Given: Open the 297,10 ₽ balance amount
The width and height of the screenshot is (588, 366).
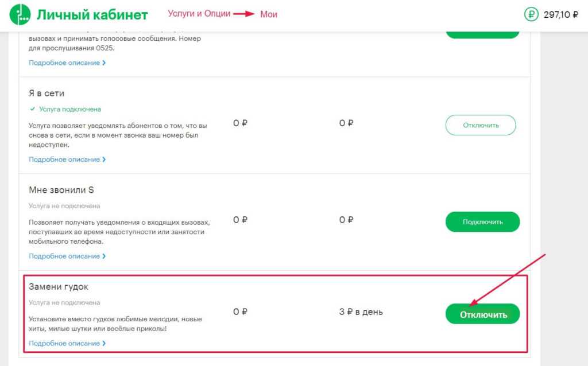Looking at the screenshot, I should (x=560, y=14).
